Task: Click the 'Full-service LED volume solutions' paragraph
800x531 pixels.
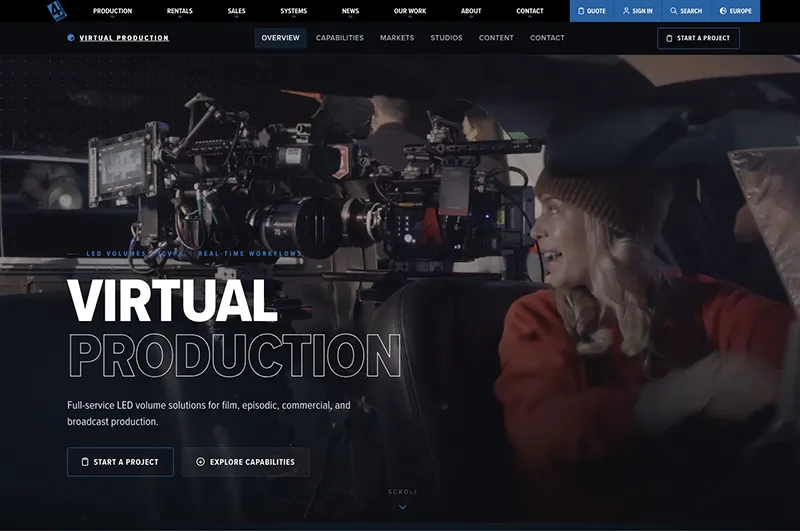Action: (x=209, y=413)
